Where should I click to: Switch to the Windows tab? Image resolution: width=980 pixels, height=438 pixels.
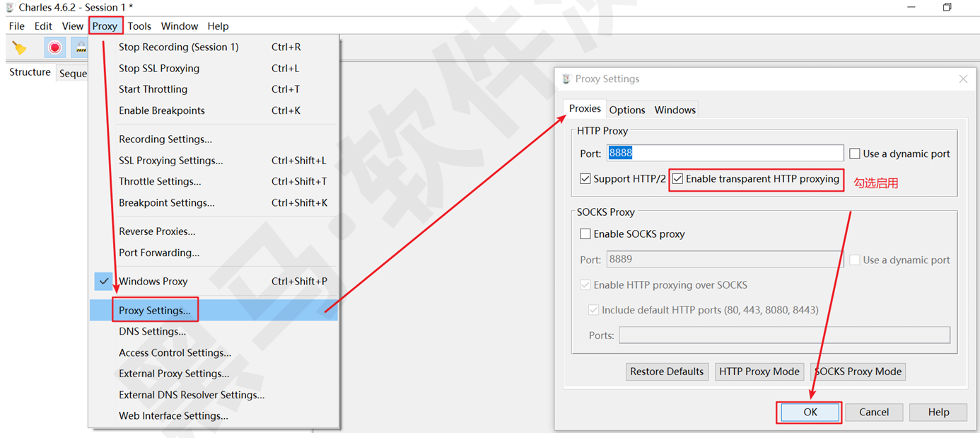tap(675, 110)
